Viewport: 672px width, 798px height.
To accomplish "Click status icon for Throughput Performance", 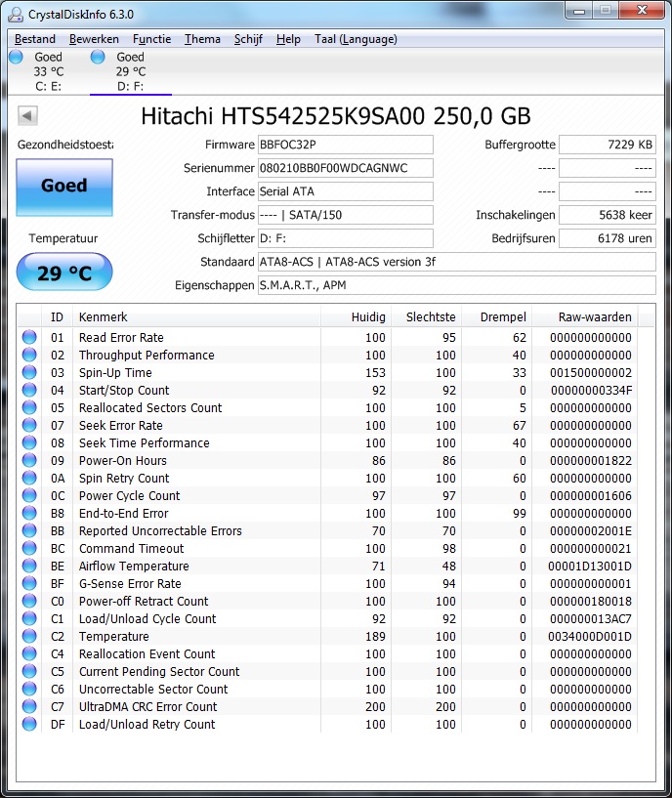I will (x=29, y=355).
